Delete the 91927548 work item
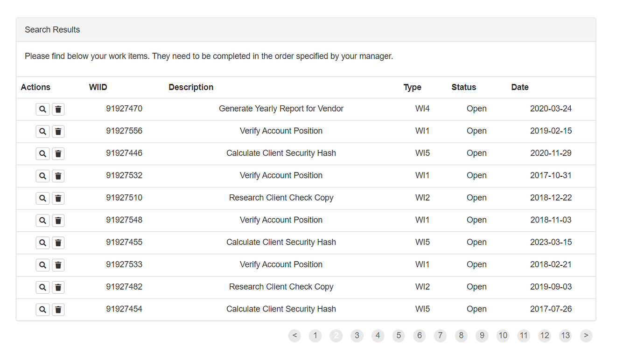The width and height of the screenshot is (644, 360). tap(58, 221)
